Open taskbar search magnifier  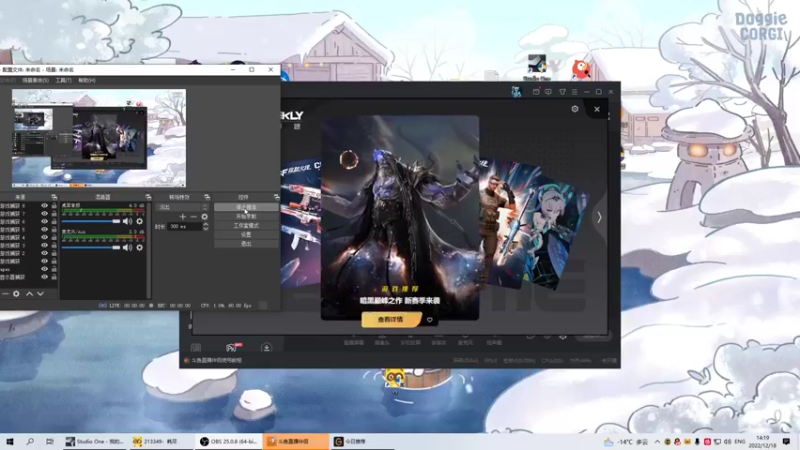pos(30,442)
